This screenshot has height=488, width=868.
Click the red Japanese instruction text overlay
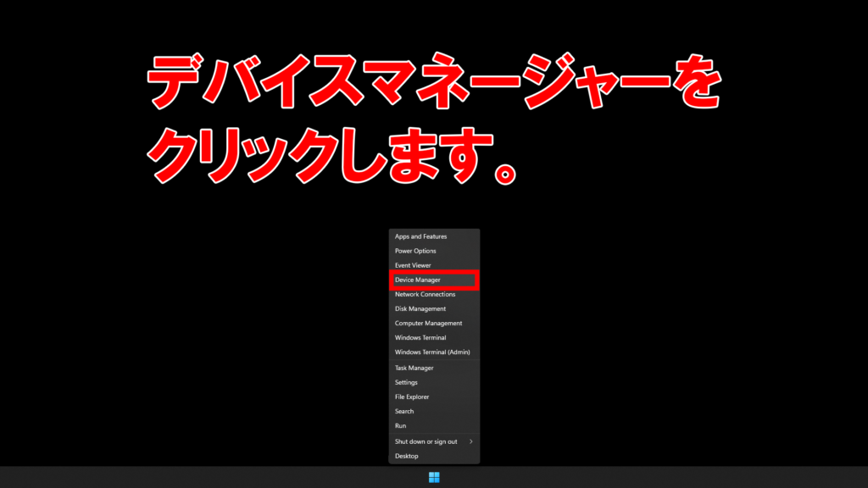432,123
